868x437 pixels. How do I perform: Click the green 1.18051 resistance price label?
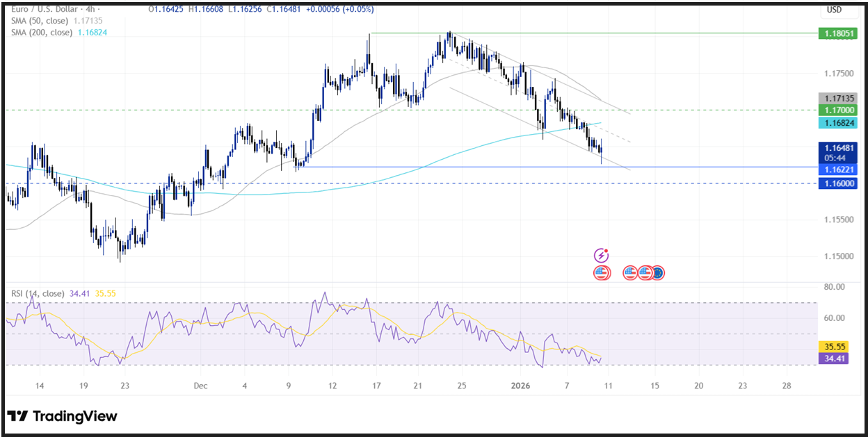837,33
